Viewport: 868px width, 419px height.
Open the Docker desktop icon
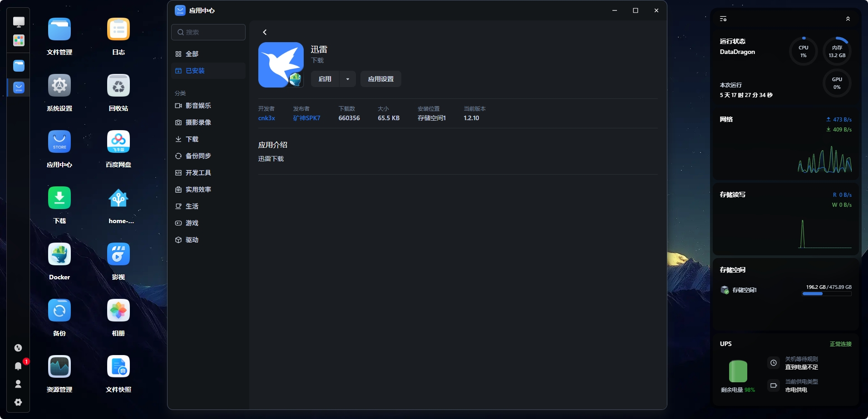[59, 254]
